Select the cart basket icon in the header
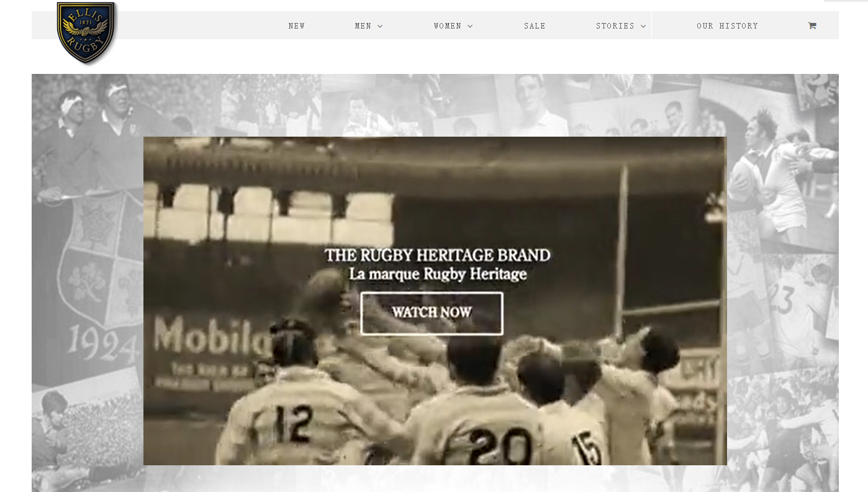Image resolution: width=868 pixels, height=492 pixels. [x=811, y=25]
